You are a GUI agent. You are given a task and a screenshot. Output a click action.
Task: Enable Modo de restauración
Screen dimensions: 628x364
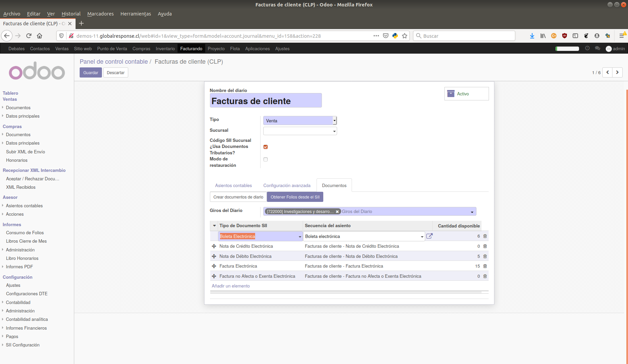point(266,159)
